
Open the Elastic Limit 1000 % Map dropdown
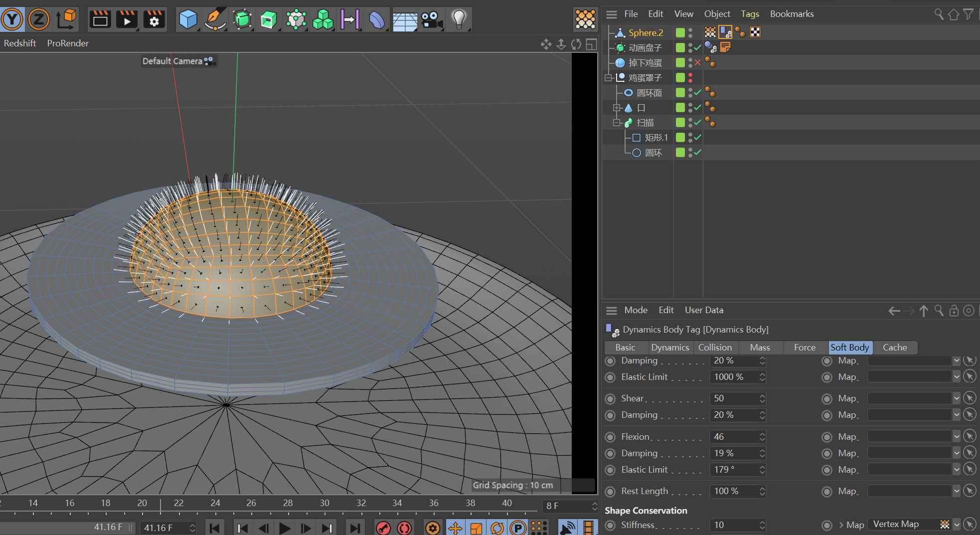pos(956,377)
